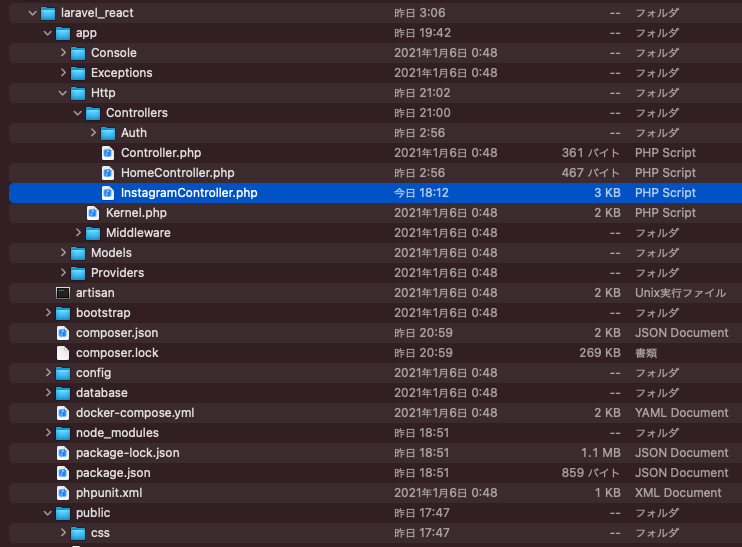
Task: Collapse the Controllers folder chevron
Action: tap(78, 113)
